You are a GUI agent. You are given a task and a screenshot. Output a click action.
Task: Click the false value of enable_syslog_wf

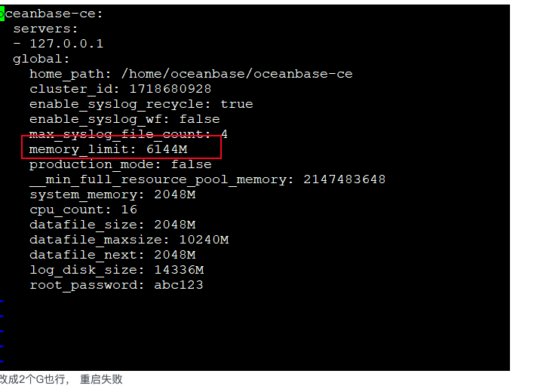click(x=200, y=119)
